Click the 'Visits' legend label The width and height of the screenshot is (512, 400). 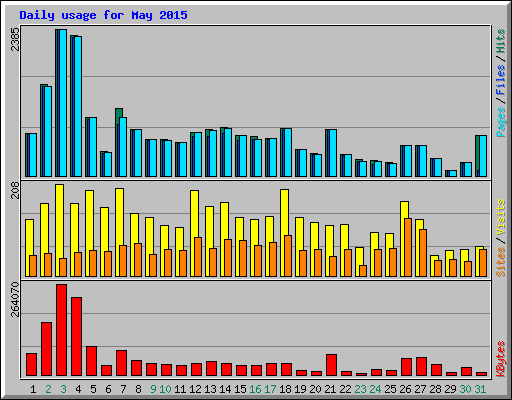501,217
